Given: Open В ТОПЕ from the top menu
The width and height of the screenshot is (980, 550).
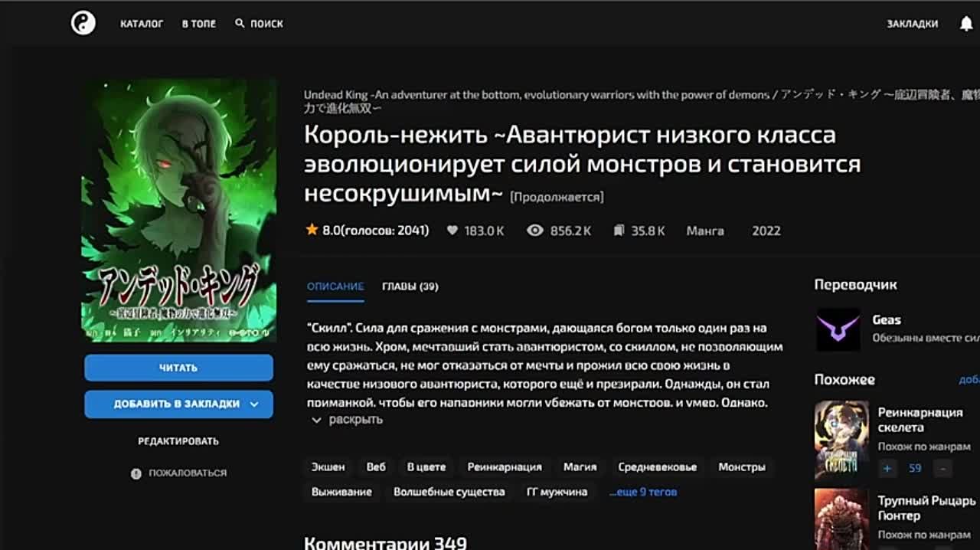Looking at the screenshot, I should pos(198,23).
